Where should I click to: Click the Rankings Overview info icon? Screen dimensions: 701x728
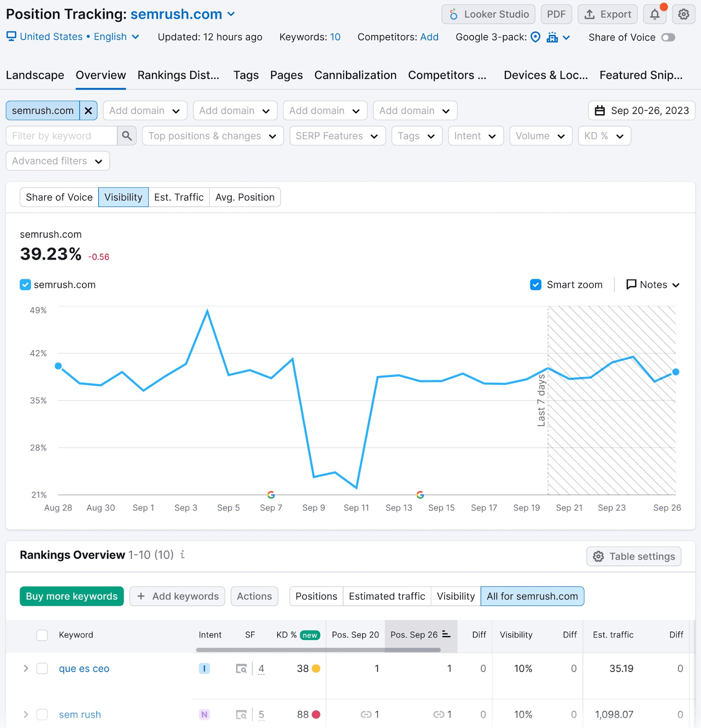click(183, 555)
